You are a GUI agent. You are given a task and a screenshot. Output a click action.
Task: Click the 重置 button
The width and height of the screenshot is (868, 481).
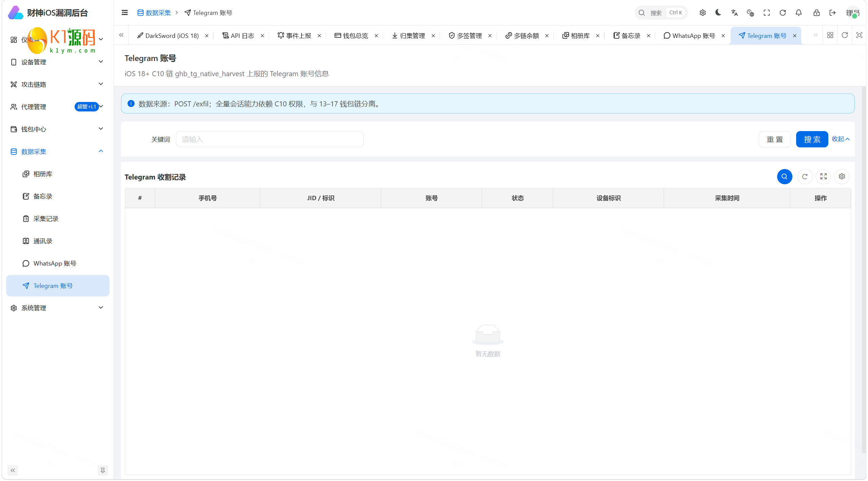click(774, 139)
